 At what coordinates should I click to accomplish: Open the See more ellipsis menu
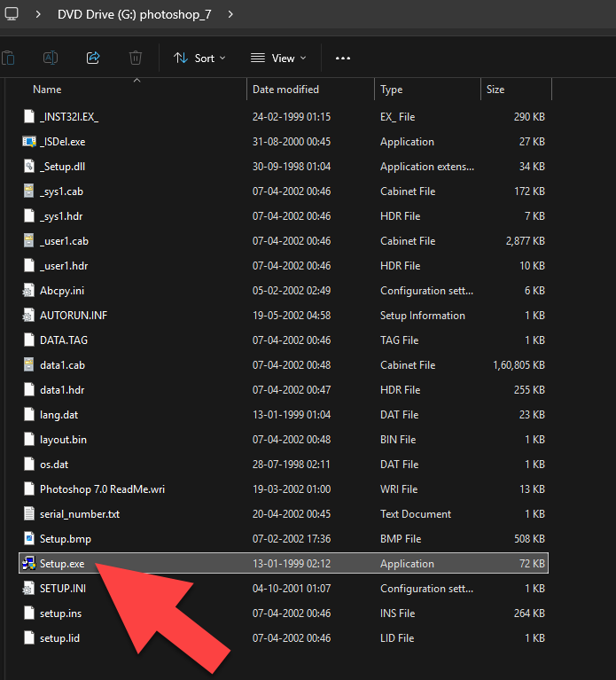[342, 59]
